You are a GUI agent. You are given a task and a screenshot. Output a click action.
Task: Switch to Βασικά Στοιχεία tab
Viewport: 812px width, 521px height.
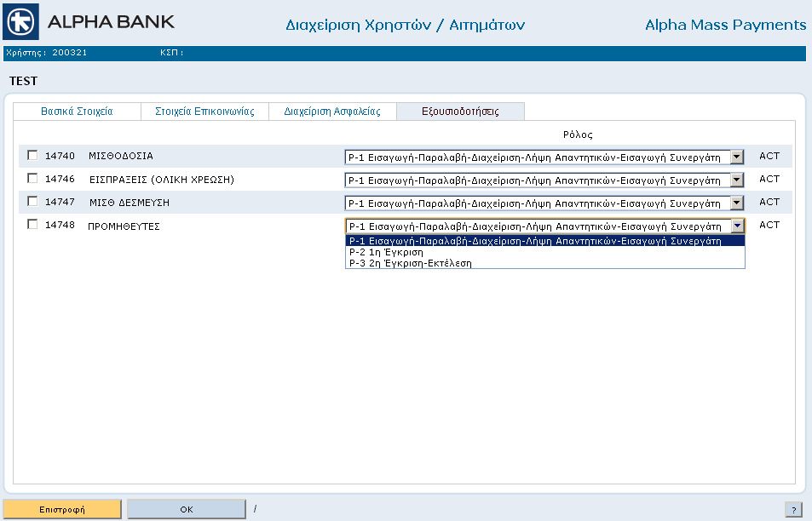[x=77, y=112]
